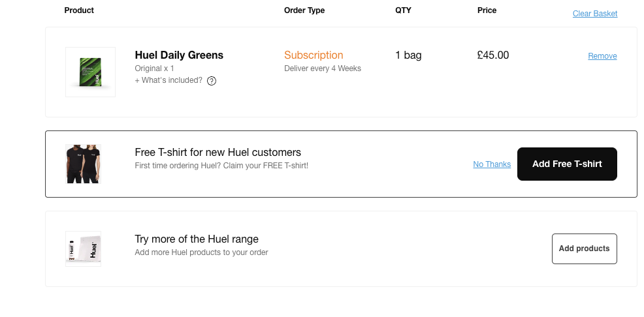The height and width of the screenshot is (317, 644).
Task: Click the Try more of the Huel range heading
Action: [197, 239]
